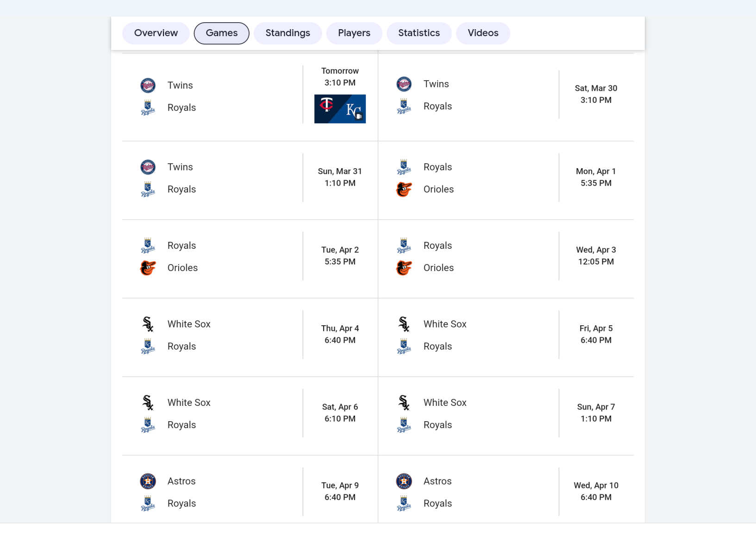Select the Games tab
The height and width of the screenshot is (556, 756).
click(x=221, y=33)
